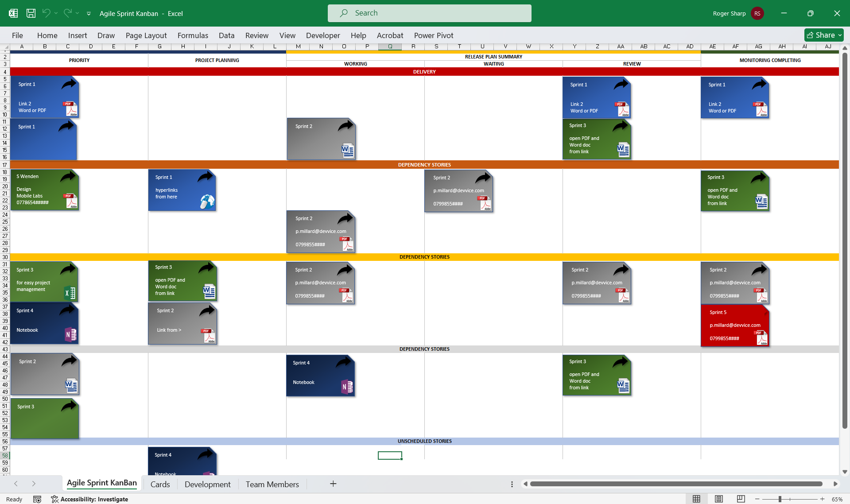The width and height of the screenshot is (850, 504).
Task: Click the Share button
Action: [823, 35]
